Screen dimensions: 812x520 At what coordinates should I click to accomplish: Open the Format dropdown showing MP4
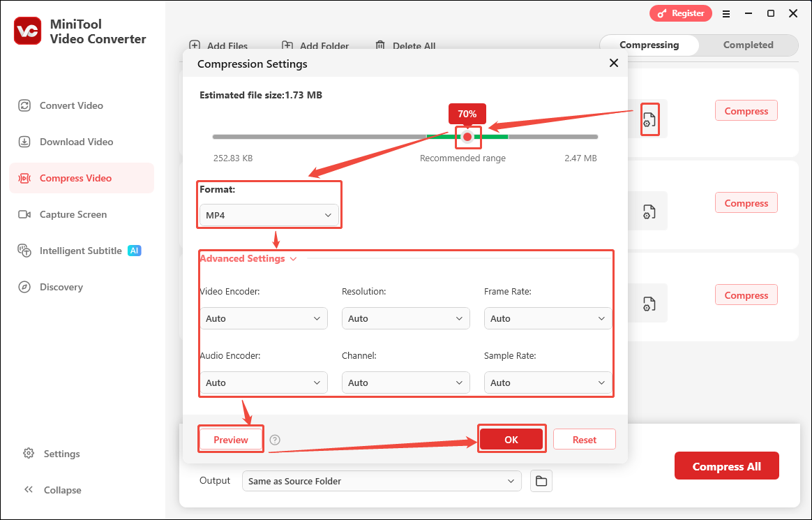(269, 215)
